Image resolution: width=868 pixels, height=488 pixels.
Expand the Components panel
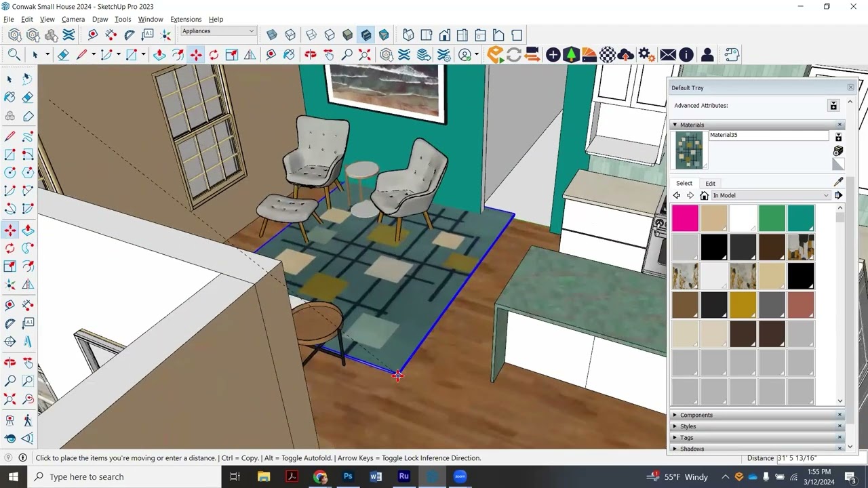675,415
